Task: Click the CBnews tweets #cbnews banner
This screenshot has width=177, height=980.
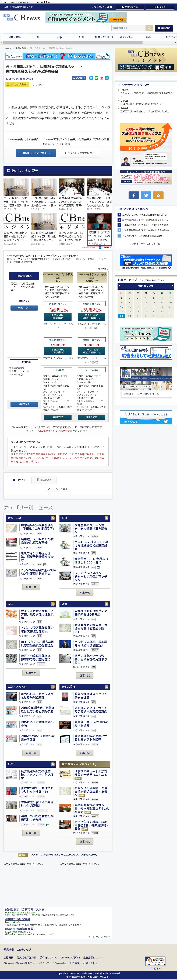Action: pyautogui.click(x=146, y=417)
